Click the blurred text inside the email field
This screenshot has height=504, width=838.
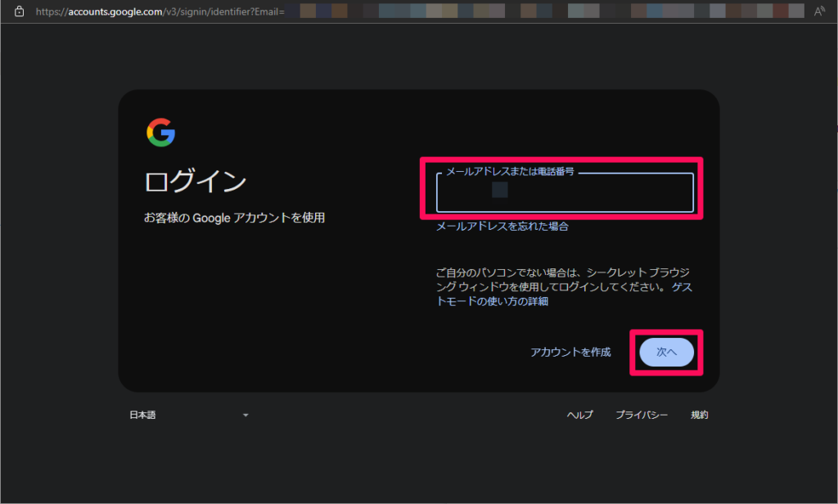click(x=500, y=191)
